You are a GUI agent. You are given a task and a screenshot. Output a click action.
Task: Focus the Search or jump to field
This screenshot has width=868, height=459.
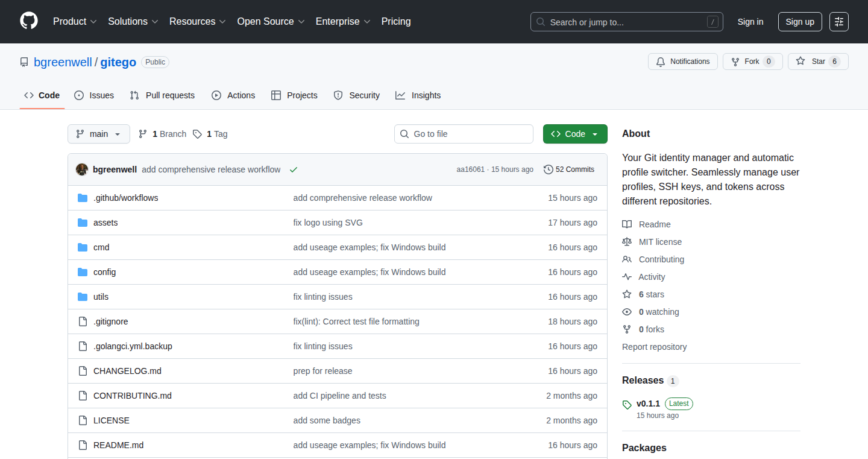[627, 22]
